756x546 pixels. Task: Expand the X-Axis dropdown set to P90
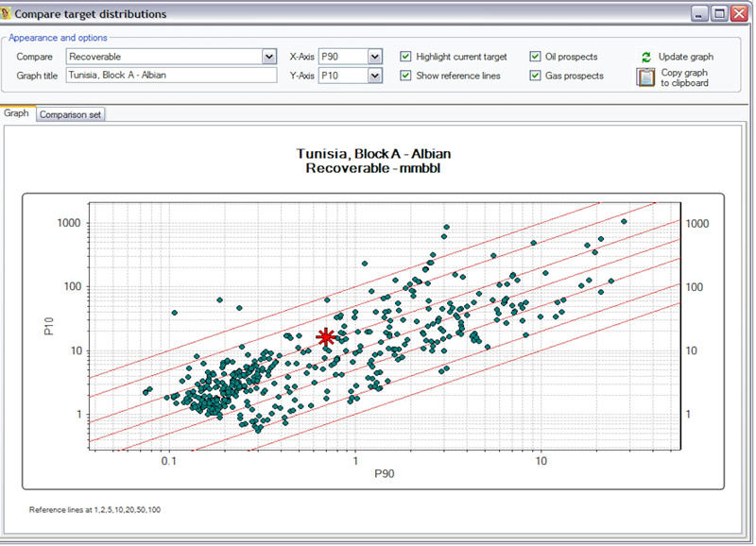click(374, 57)
